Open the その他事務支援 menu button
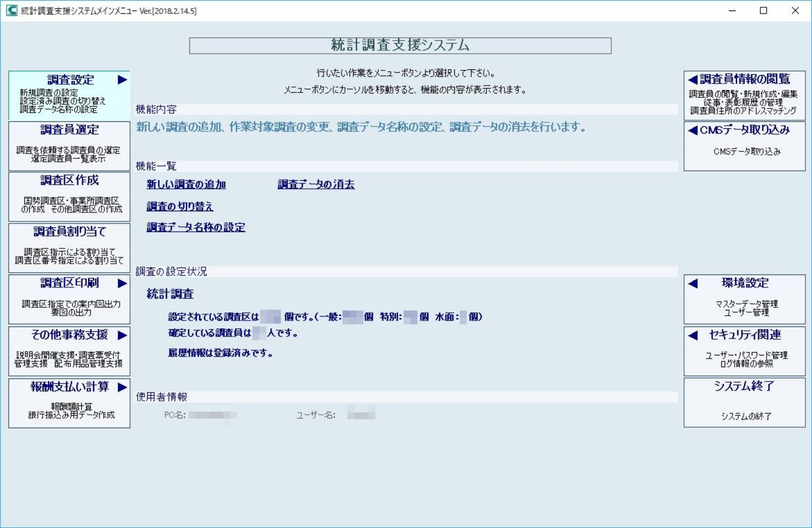Viewport: 812px width, 528px height. point(69,351)
